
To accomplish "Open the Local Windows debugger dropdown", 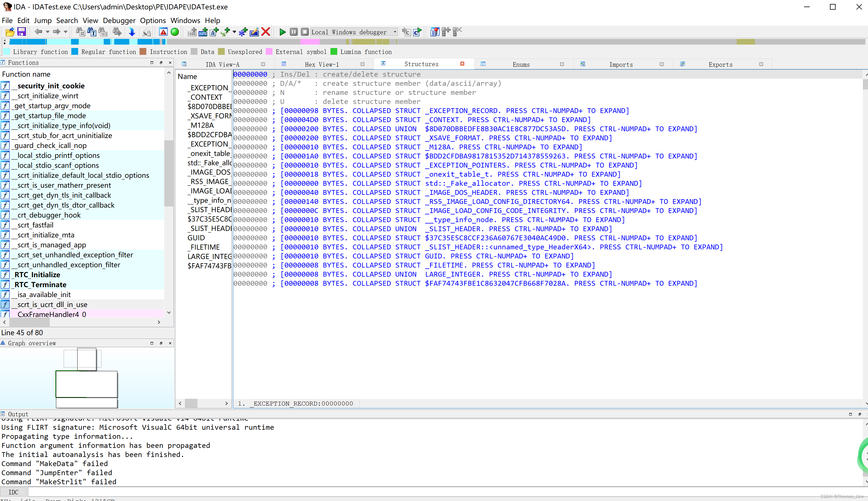I will click(x=354, y=32).
